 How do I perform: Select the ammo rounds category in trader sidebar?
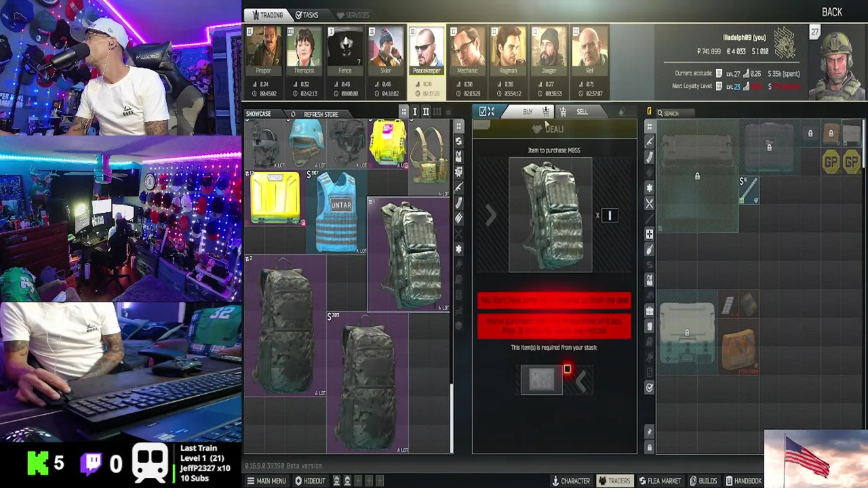458,218
